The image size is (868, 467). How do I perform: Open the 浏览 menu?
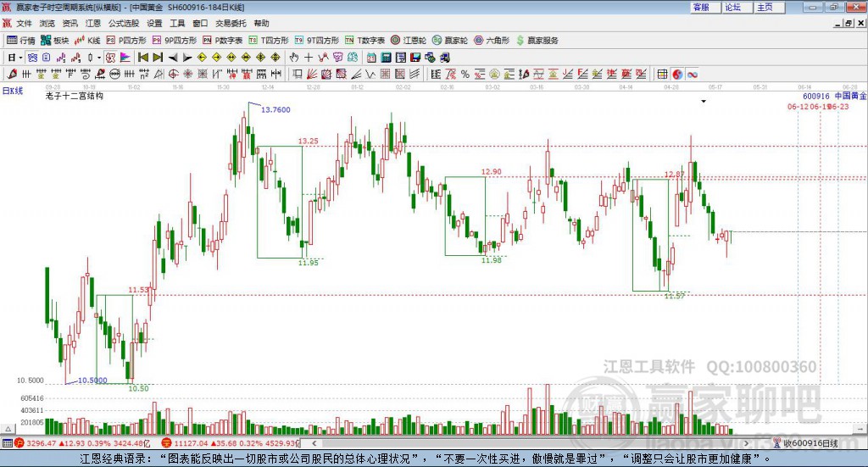click(47, 23)
